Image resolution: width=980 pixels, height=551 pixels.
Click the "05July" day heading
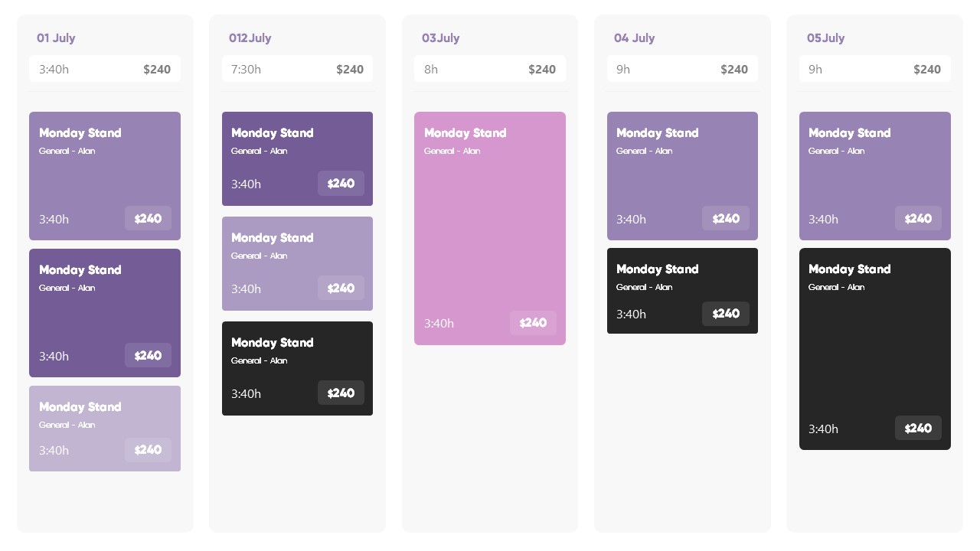pyautogui.click(x=825, y=38)
